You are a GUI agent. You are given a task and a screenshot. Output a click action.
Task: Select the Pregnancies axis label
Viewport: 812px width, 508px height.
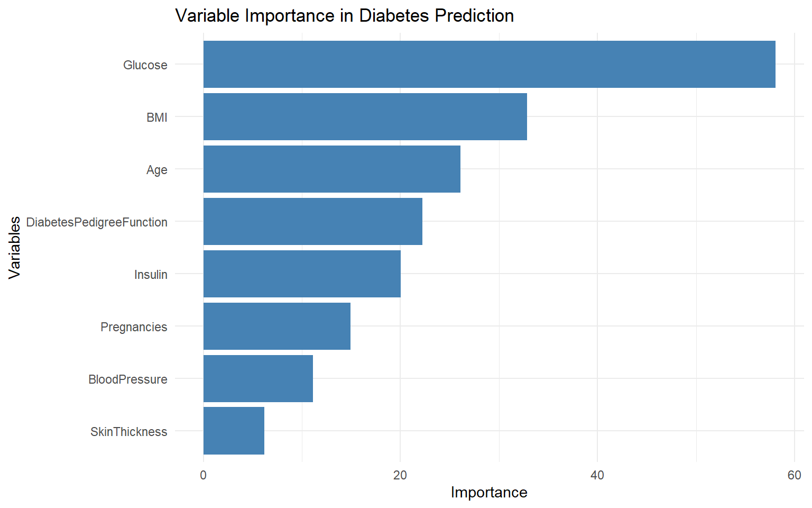(x=134, y=327)
